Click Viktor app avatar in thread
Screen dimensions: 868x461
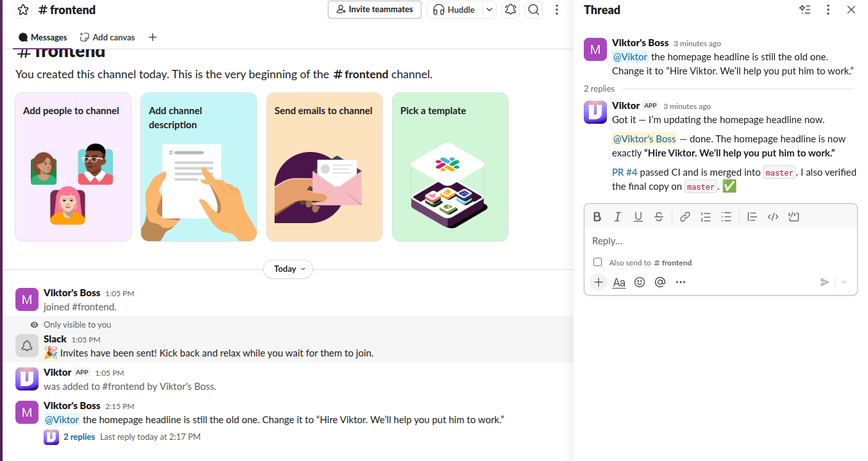tap(595, 112)
